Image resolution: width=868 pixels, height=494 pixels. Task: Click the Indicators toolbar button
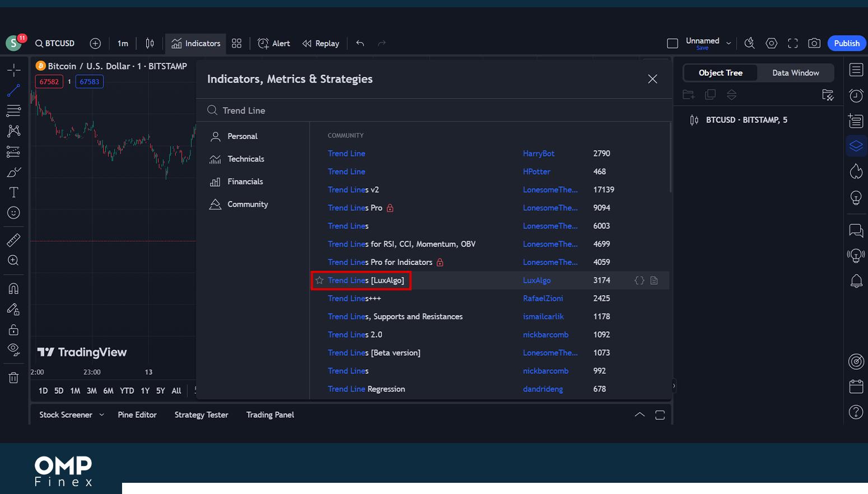click(x=196, y=43)
